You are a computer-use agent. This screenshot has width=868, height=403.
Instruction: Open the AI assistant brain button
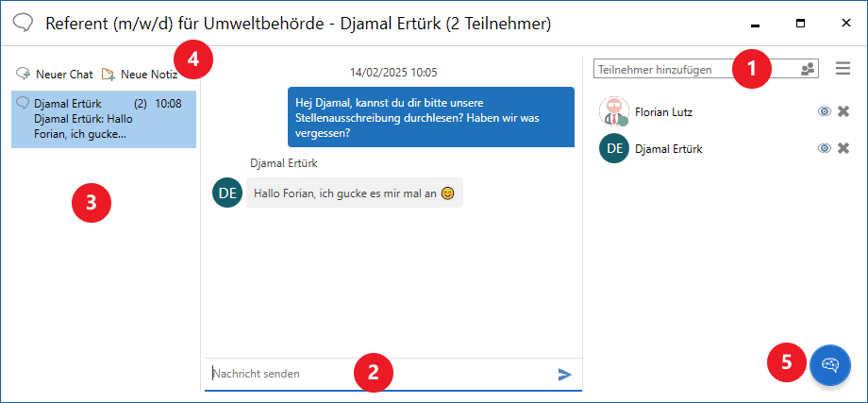(830, 364)
